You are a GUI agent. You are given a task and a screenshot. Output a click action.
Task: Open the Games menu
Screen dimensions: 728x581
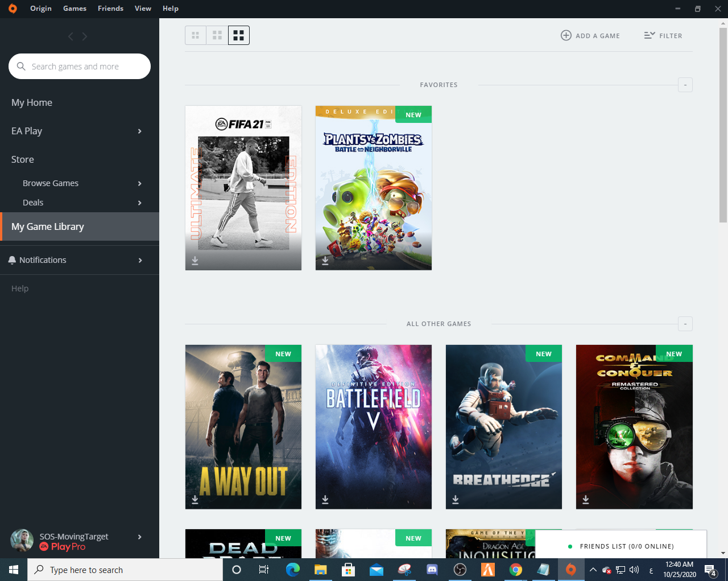point(75,9)
